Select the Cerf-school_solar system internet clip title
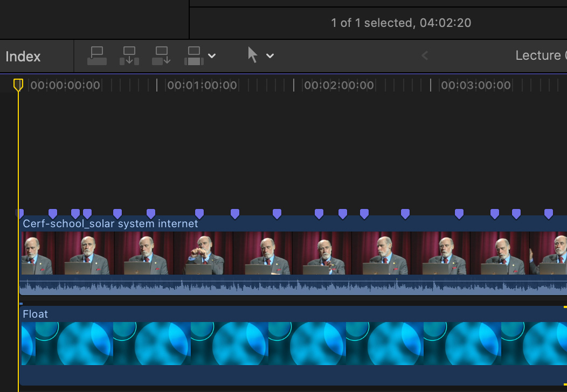This screenshot has height=392, width=567. click(x=110, y=223)
